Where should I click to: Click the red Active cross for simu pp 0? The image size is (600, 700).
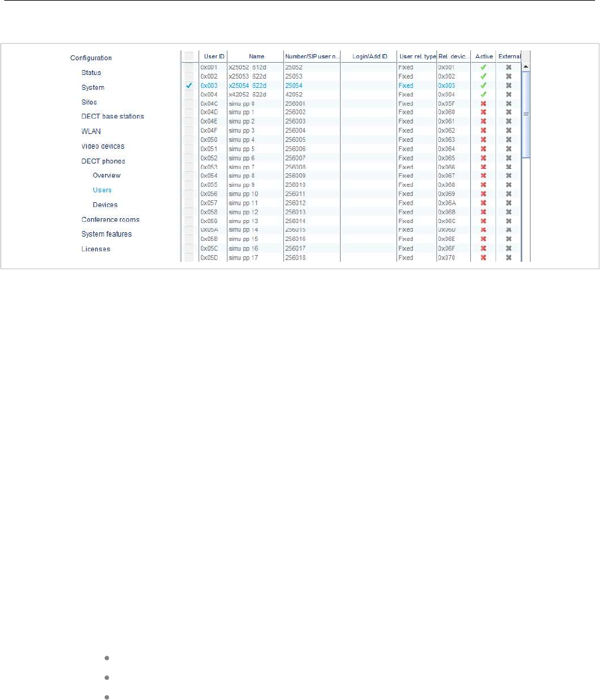click(x=483, y=104)
